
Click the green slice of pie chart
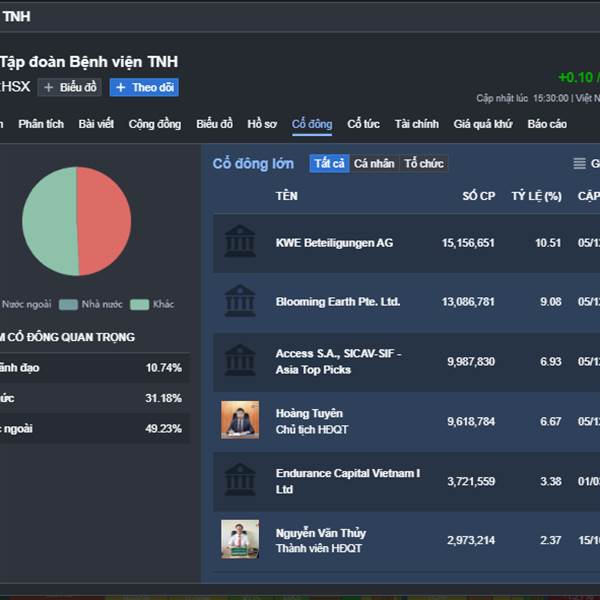coord(50,221)
